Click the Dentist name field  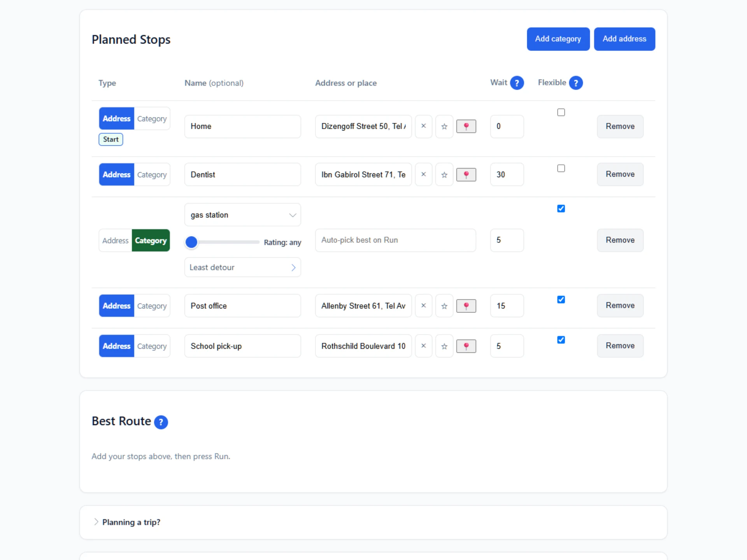click(242, 175)
